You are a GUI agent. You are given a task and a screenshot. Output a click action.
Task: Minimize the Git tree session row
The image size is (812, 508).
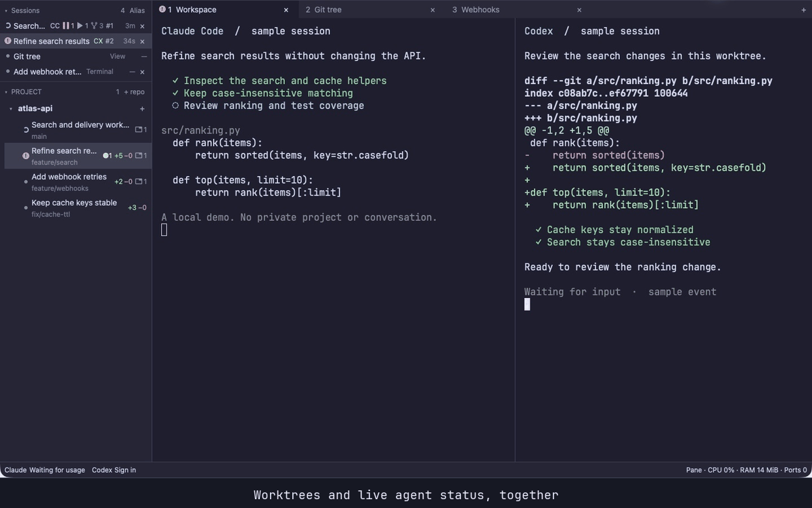coord(143,56)
